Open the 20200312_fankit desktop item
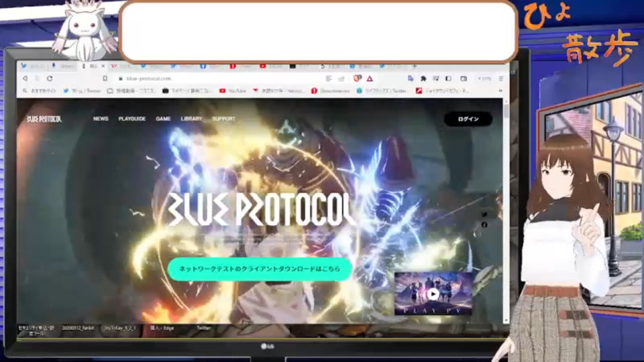 pyautogui.click(x=78, y=328)
